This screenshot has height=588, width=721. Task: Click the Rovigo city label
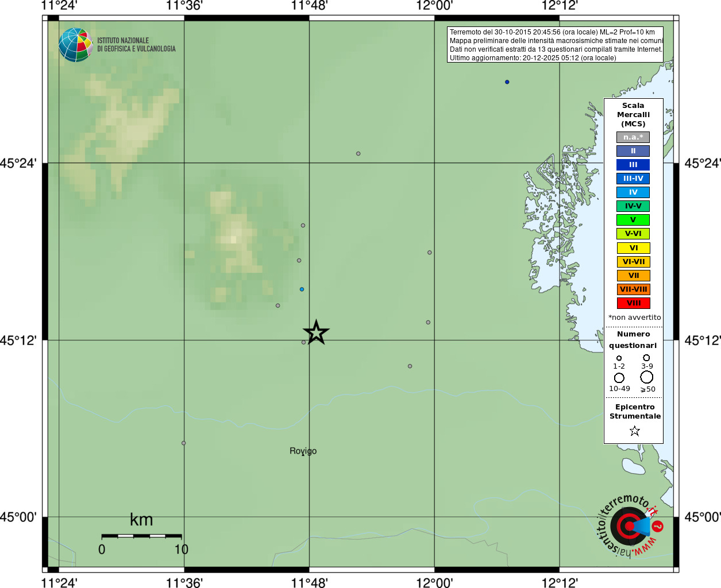(303, 451)
